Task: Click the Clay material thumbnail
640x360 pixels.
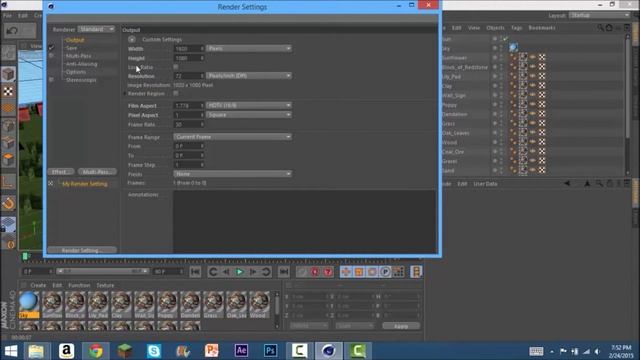Action: 121,305
